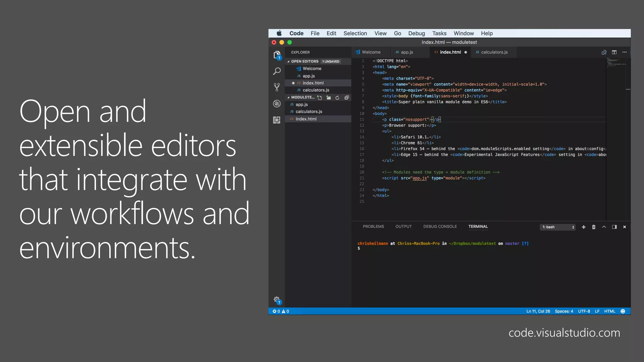This screenshot has width=644, height=362.
Task: Open Welcome in Open Editors list
Action: pyautogui.click(x=318, y=69)
